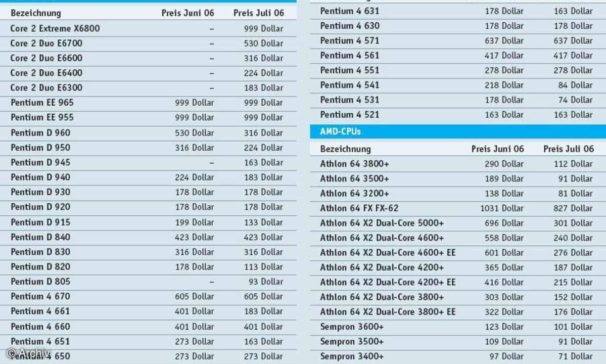Click the "Pentium D 930" label

(40, 192)
